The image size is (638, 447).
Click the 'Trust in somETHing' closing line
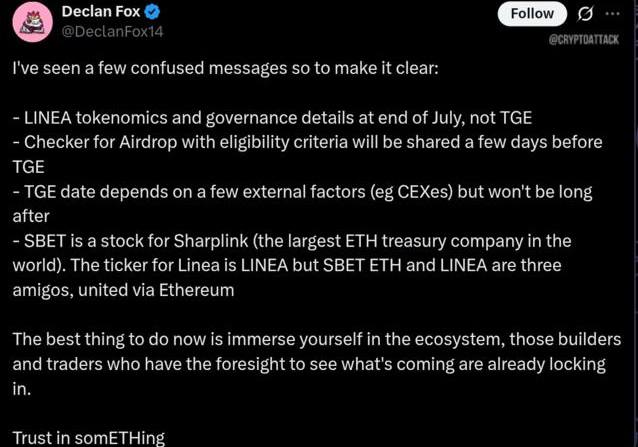[x=89, y=438]
